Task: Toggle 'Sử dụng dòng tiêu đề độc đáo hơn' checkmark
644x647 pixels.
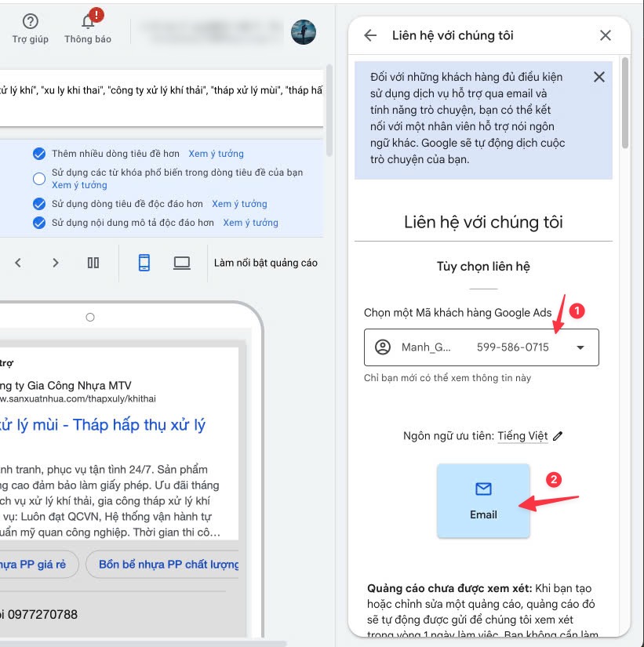Action: 39,204
